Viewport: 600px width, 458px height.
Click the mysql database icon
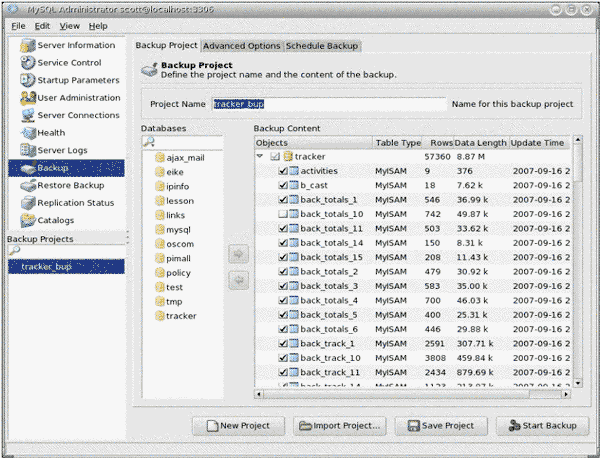[x=160, y=230]
